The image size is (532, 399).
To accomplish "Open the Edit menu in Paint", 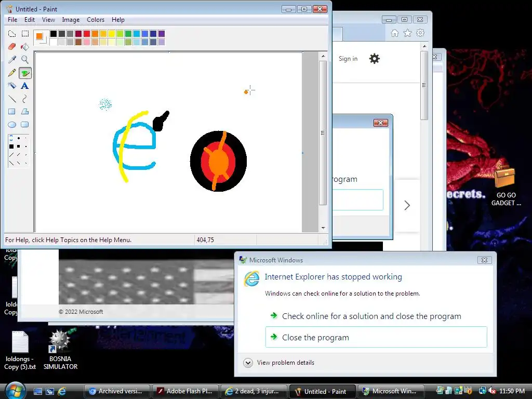I will [x=30, y=20].
